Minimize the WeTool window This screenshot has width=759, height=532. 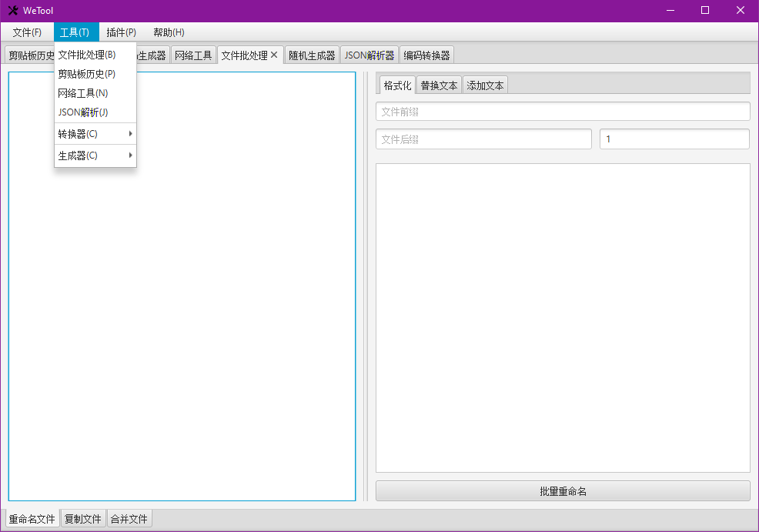pyautogui.click(x=670, y=10)
